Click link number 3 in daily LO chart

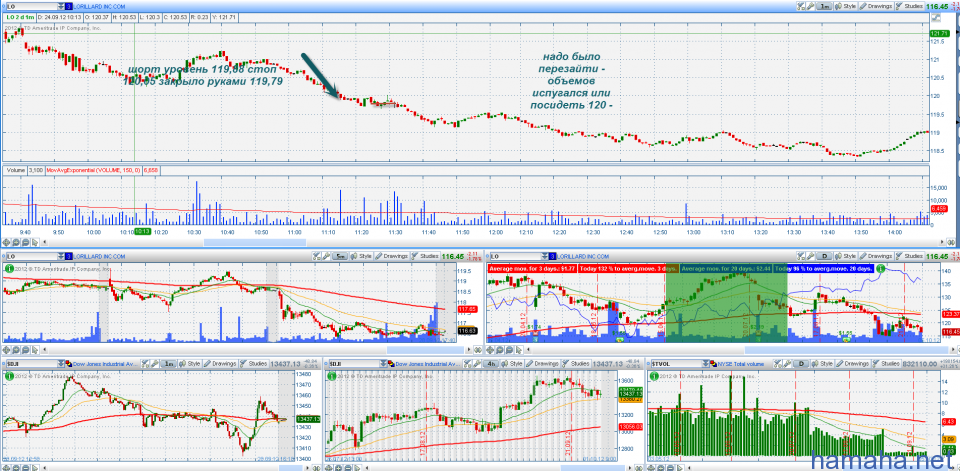552,256
